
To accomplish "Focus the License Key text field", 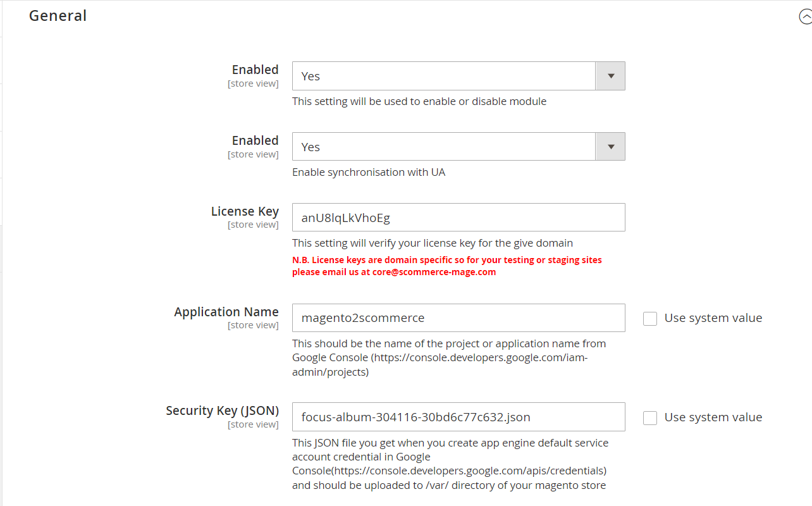I will (x=458, y=218).
